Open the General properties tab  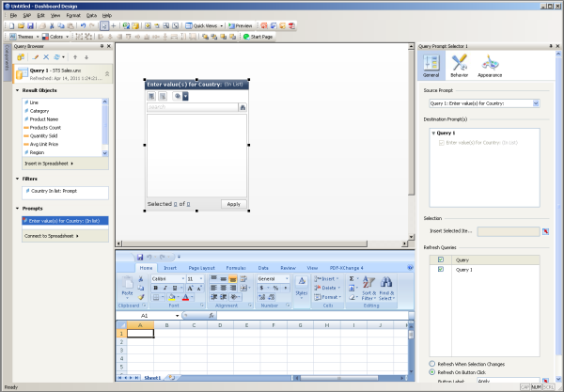431,66
